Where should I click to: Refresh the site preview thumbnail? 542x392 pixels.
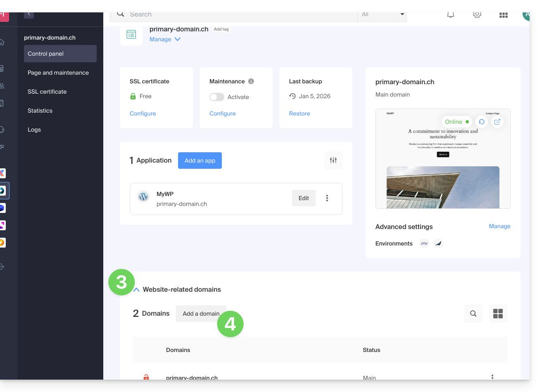[482, 122]
